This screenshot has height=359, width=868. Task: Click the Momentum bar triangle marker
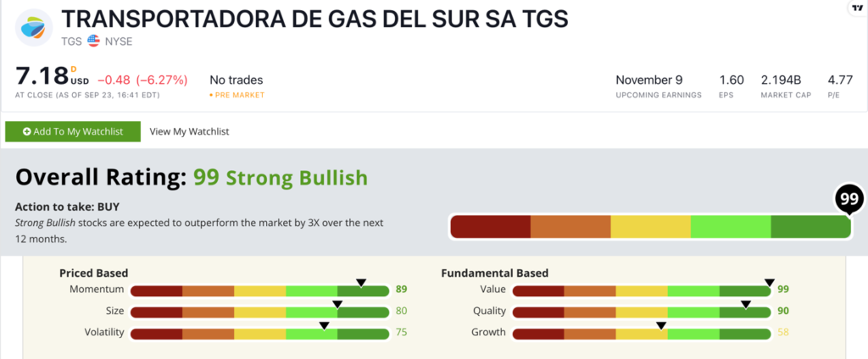[360, 282]
